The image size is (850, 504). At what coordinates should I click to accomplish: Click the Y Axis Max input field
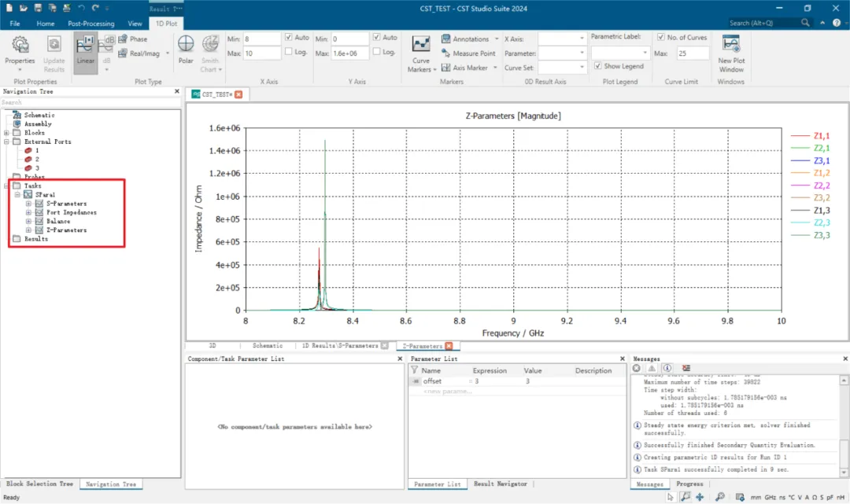click(349, 53)
